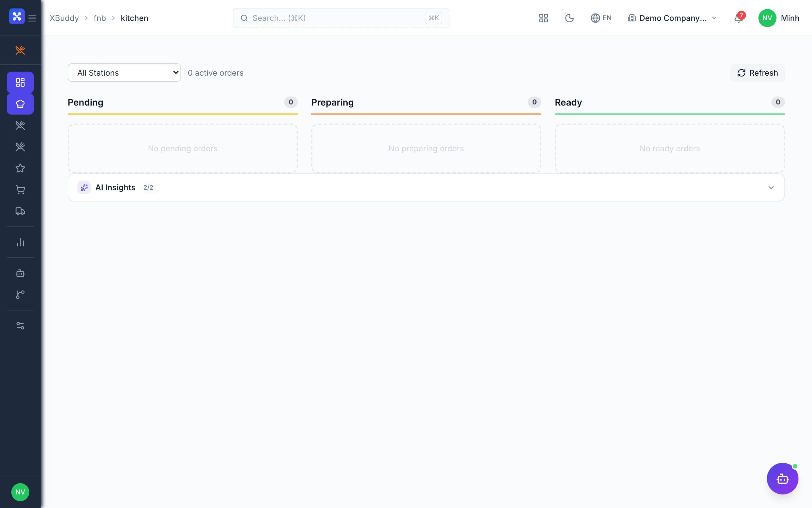Open the dashboard grid sidebar icon

click(x=20, y=82)
